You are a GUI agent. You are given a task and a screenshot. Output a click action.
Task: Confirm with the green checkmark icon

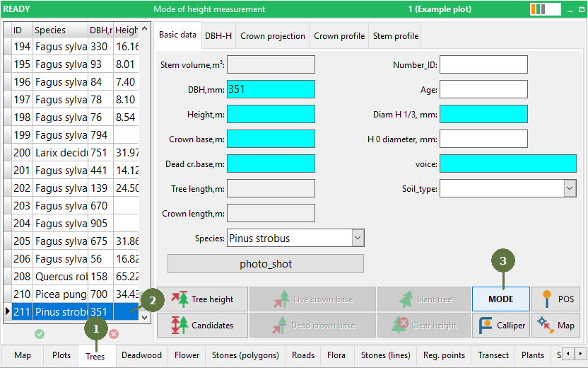click(x=40, y=334)
